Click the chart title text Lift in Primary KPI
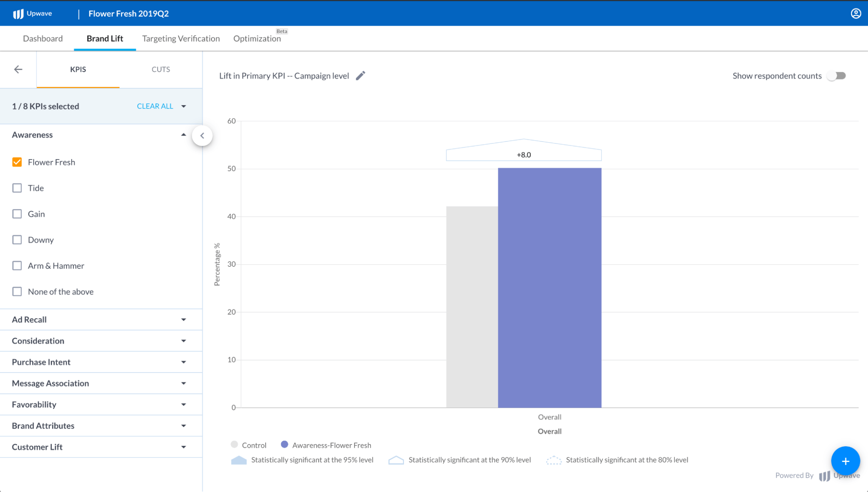Viewport: 868px width, 492px height. pyautogui.click(x=284, y=76)
